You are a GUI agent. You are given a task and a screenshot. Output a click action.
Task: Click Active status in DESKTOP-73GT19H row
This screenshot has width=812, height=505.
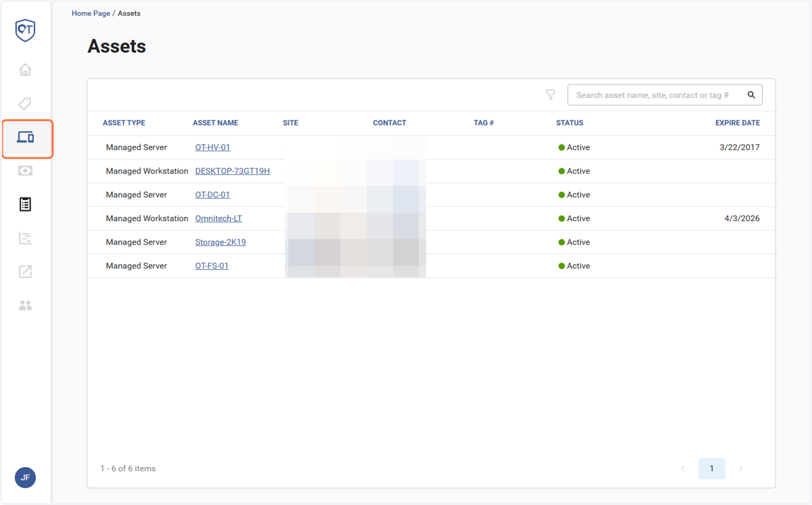574,171
